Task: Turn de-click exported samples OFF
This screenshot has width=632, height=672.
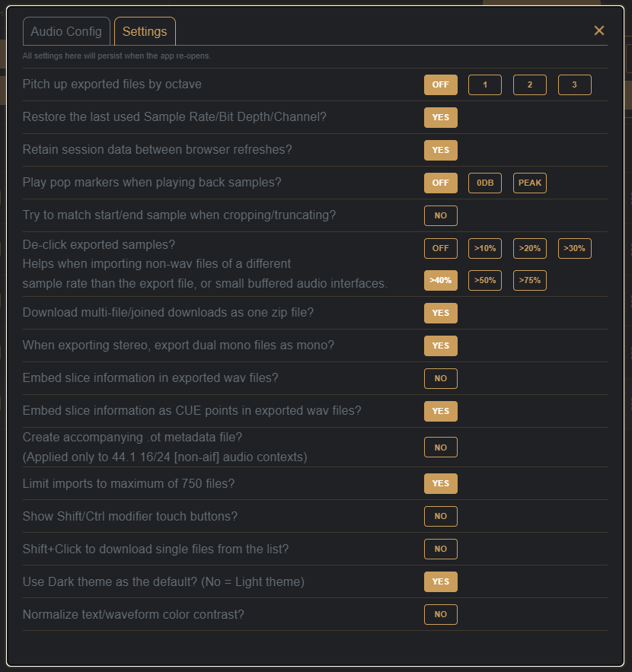Action: [x=440, y=248]
